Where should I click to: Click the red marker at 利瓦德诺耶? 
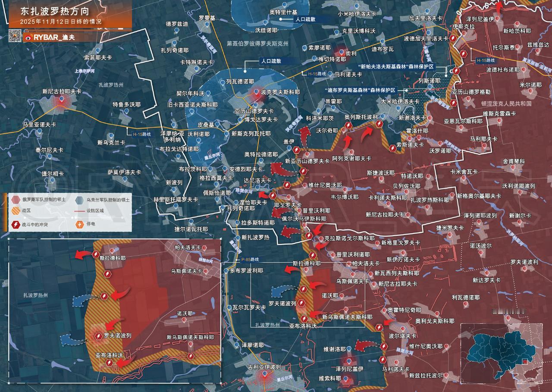click(465, 305)
